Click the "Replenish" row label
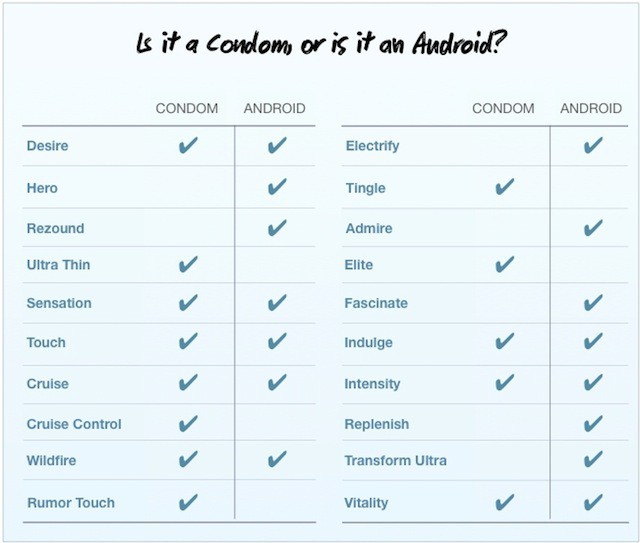The image size is (640, 543). tap(377, 424)
